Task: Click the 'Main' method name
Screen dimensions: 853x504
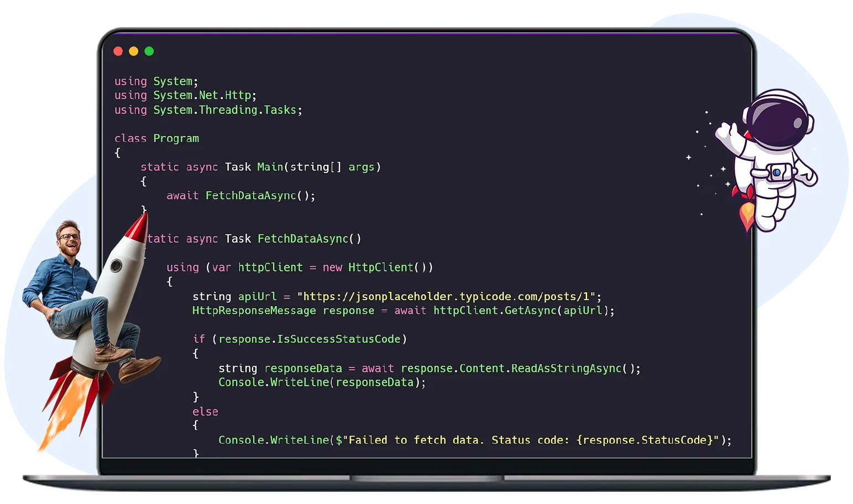Action: point(270,167)
